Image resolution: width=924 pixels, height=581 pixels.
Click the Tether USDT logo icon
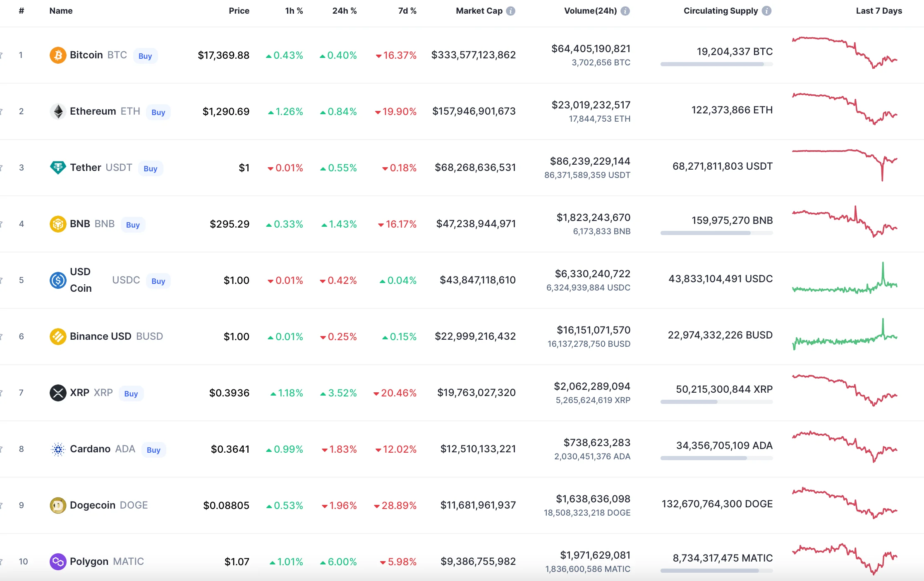(x=58, y=167)
